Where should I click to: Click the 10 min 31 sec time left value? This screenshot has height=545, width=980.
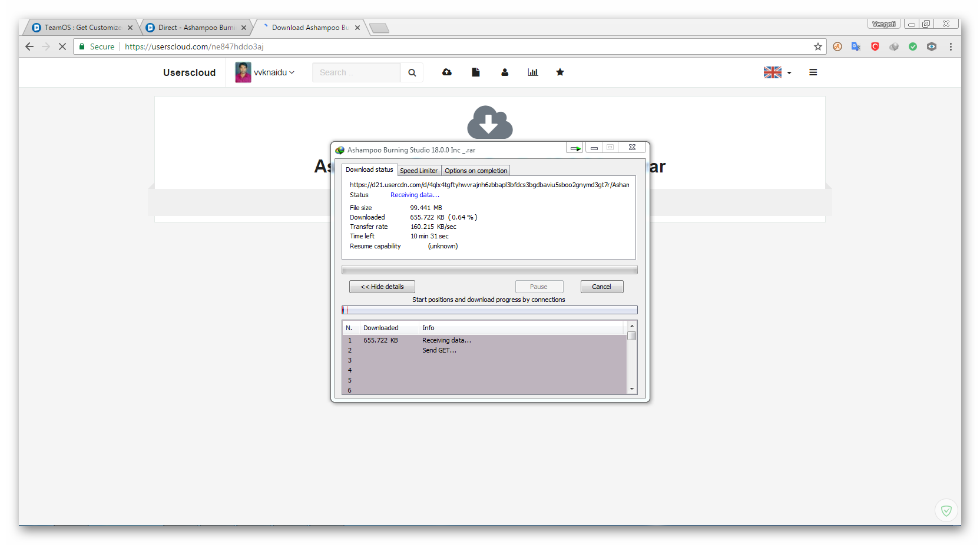429,236
